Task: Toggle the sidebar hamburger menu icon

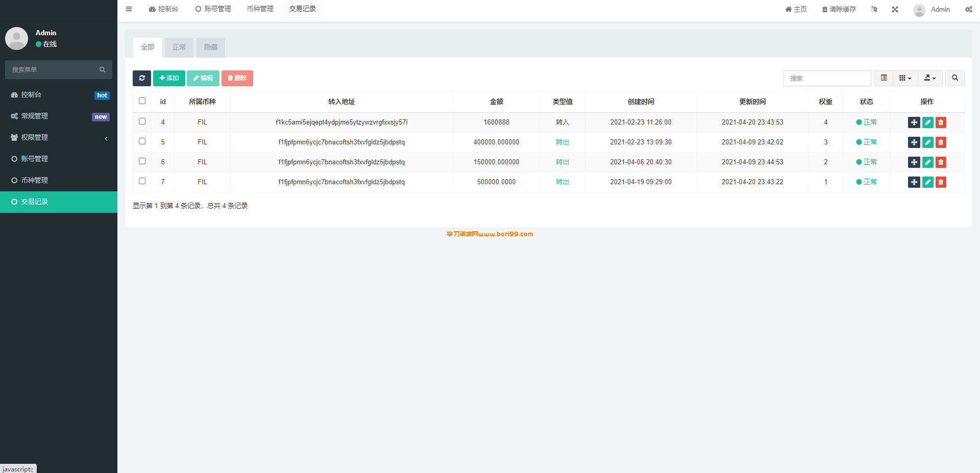Action: [x=129, y=9]
